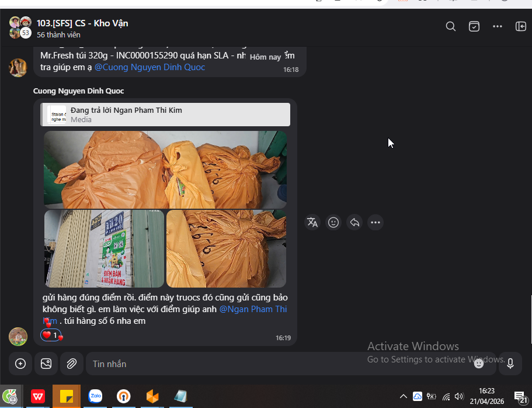The width and height of the screenshot is (532, 408).
Task: Open volume control in system tray
Action: [459, 396]
